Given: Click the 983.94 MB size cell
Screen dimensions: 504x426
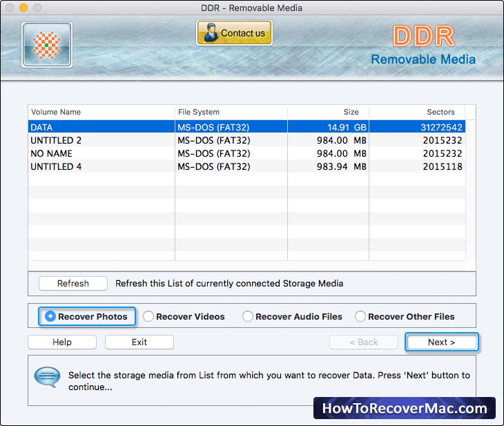Looking at the screenshot, I should pyautogui.click(x=328, y=166).
